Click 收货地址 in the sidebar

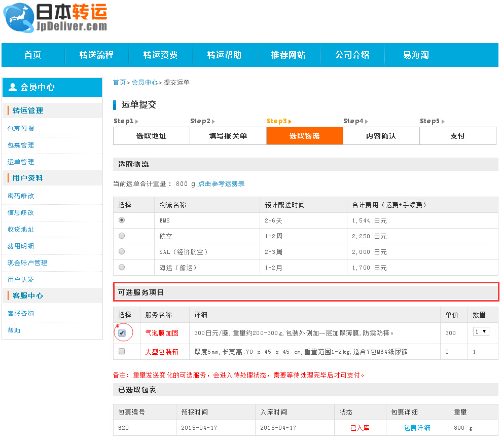pyautogui.click(x=21, y=229)
